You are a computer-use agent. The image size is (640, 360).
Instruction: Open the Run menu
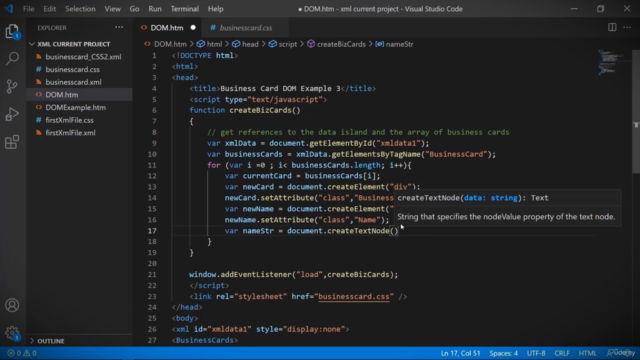point(155,9)
